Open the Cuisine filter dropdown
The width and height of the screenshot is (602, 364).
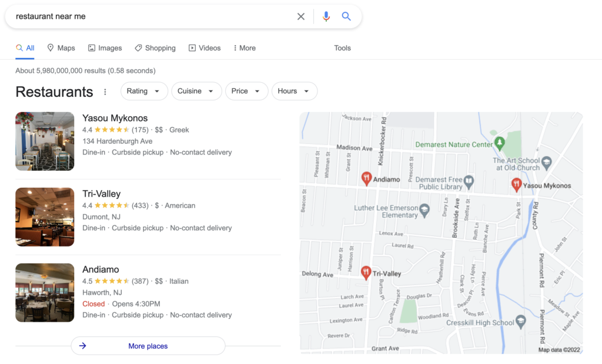click(196, 91)
